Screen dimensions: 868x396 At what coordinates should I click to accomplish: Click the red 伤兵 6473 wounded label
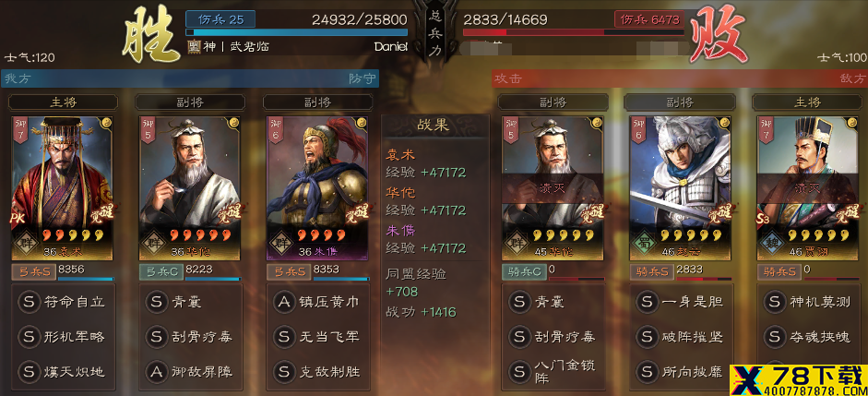pos(649,20)
